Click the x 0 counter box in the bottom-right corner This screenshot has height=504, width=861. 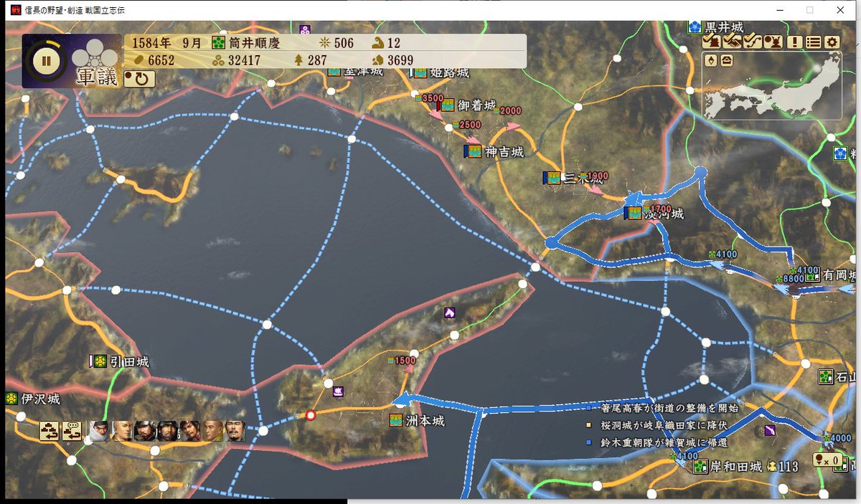[827, 461]
